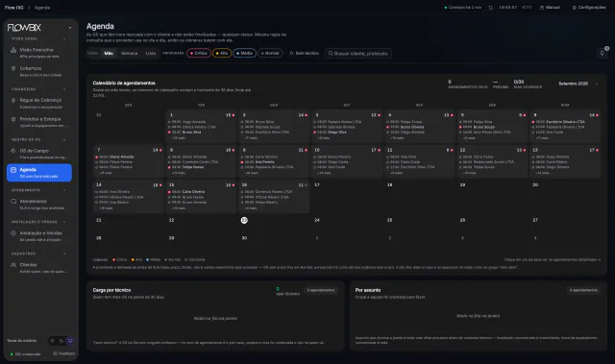615x364 pixels.
Task: Switch to the Semana view tab
Action: click(x=129, y=53)
